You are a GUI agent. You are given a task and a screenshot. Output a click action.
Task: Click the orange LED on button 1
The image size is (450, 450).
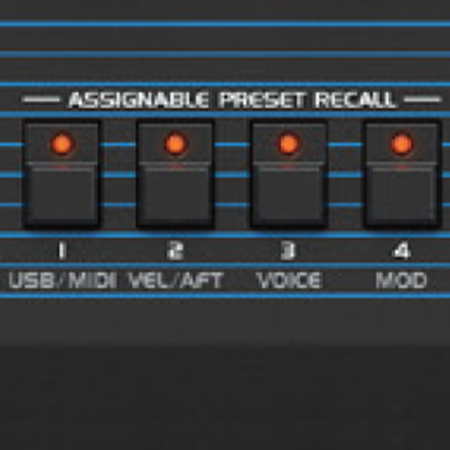[62, 144]
